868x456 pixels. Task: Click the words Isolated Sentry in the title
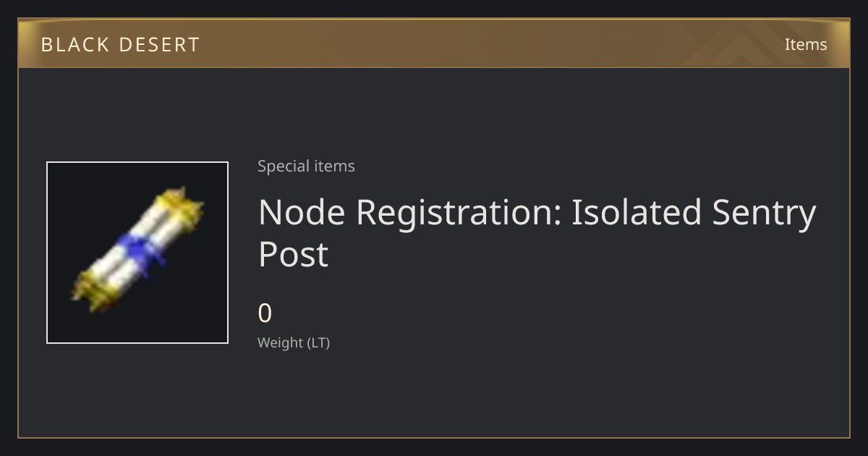click(694, 213)
